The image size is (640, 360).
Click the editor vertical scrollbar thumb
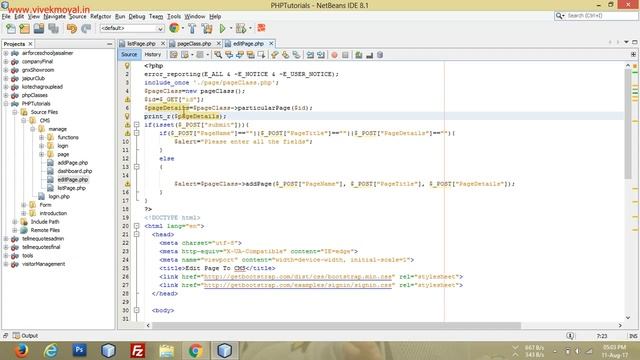click(628, 124)
